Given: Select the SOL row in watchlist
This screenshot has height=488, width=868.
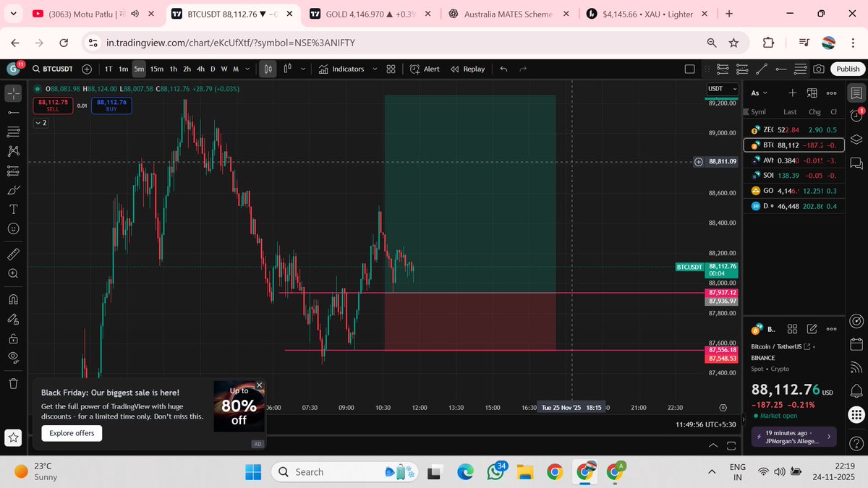Looking at the screenshot, I should click(x=793, y=175).
